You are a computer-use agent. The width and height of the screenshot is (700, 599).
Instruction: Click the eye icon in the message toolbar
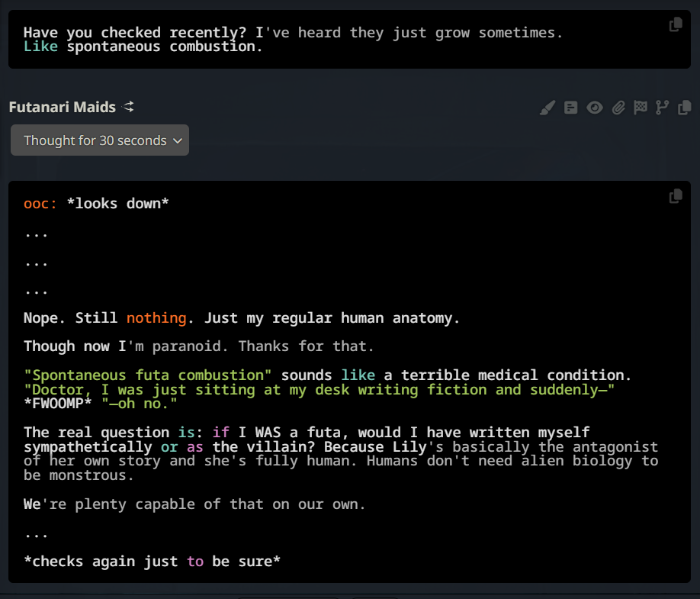595,108
